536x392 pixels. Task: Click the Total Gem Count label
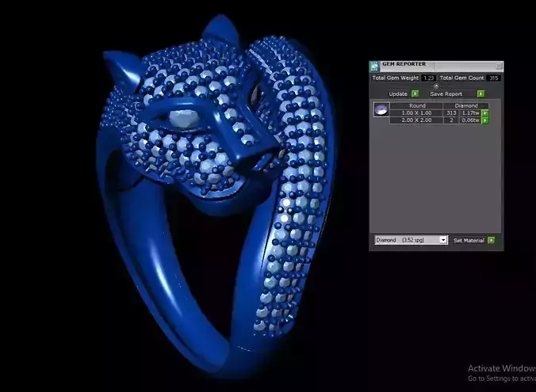461,78
